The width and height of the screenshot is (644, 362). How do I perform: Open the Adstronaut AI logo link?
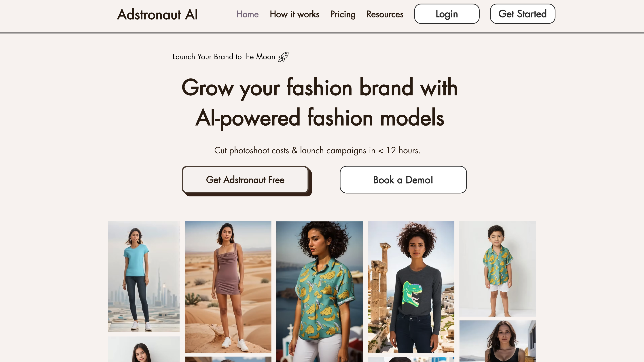[x=157, y=14]
